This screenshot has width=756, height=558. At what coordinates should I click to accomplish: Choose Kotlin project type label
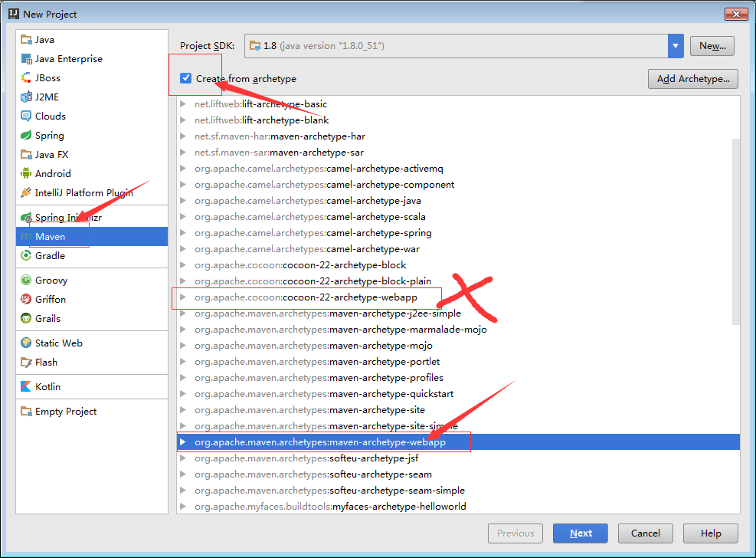[47, 387]
